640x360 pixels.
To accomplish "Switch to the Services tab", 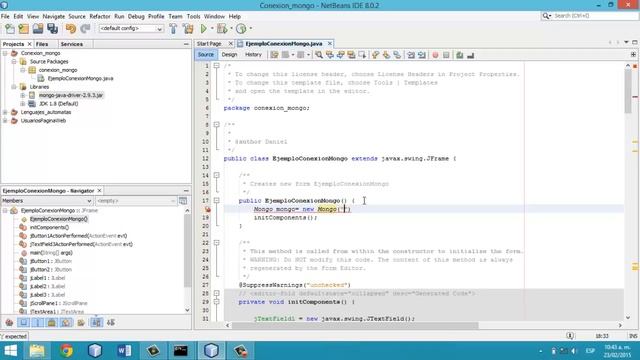I will coord(71,44).
